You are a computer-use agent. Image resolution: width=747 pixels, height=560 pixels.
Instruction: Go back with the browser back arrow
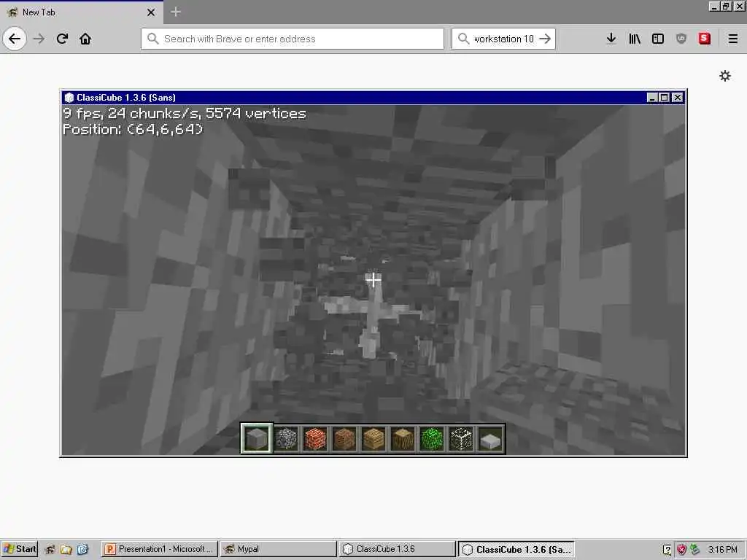pos(15,39)
